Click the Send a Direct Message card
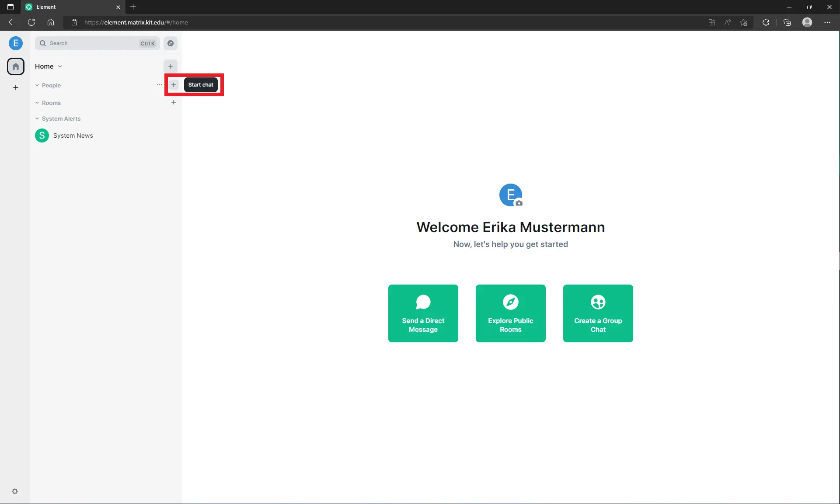The image size is (840, 504). 423,313
